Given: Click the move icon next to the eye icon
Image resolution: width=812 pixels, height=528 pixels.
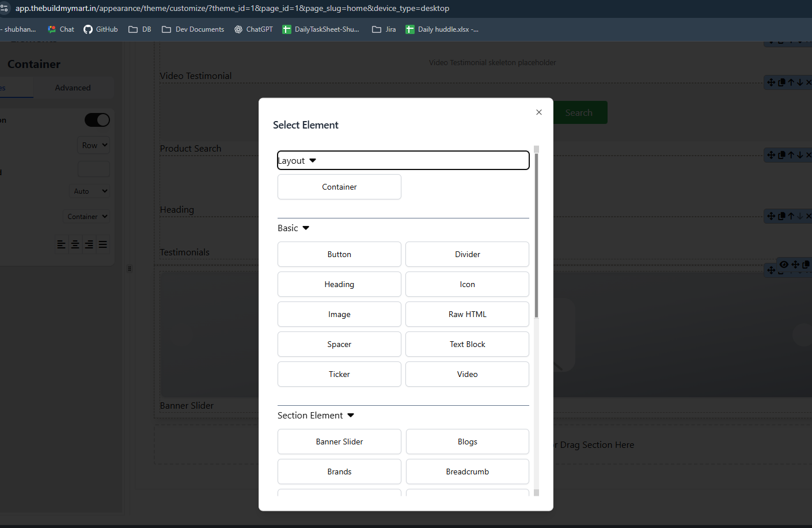Looking at the screenshot, I should [x=795, y=265].
